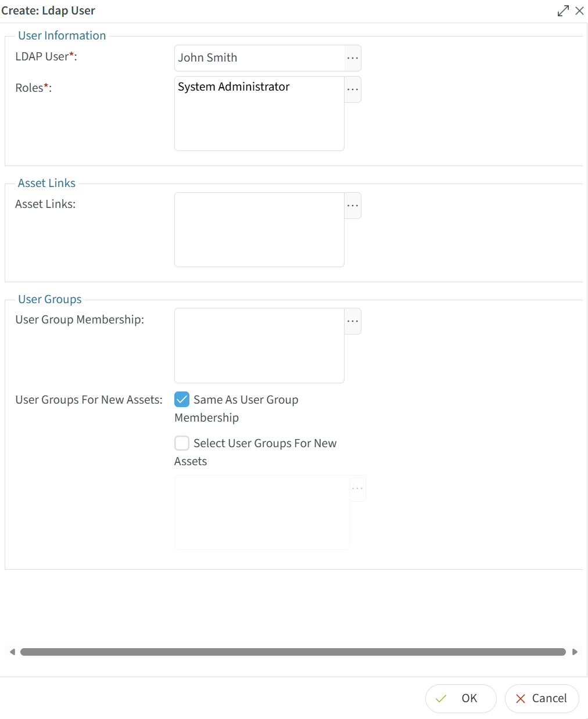The image size is (588, 719).
Task: Click the right scroll arrow
Action: (x=575, y=652)
